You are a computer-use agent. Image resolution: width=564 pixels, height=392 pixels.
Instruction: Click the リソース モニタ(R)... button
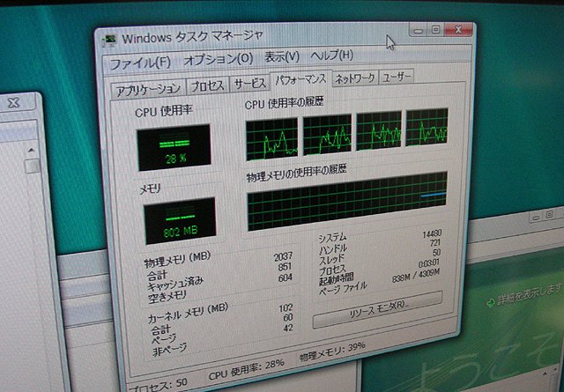[x=378, y=308]
